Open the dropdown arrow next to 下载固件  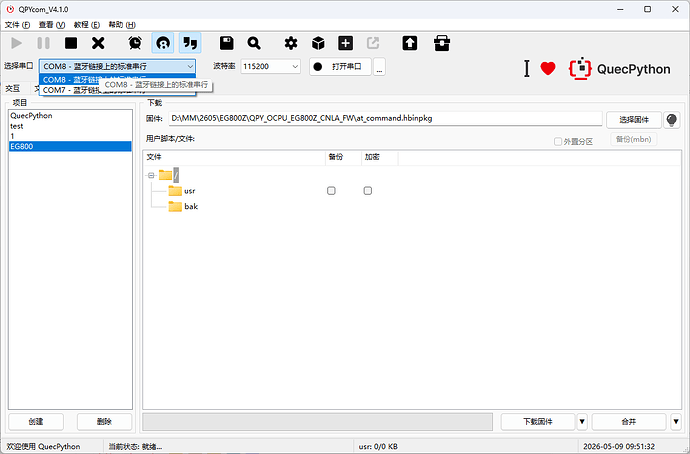[x=582, y=421]
